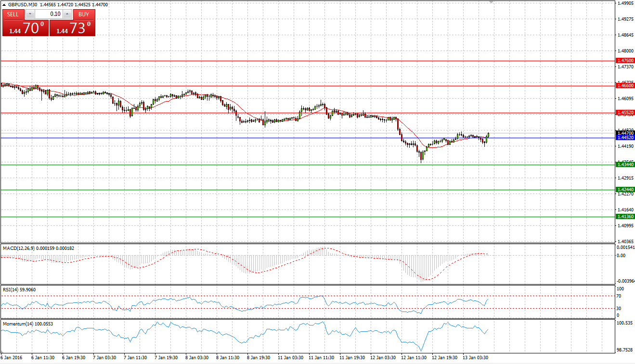Select the green 1.43440 support price label
This screenshot has height=364, width=635.
coord(626,165)
